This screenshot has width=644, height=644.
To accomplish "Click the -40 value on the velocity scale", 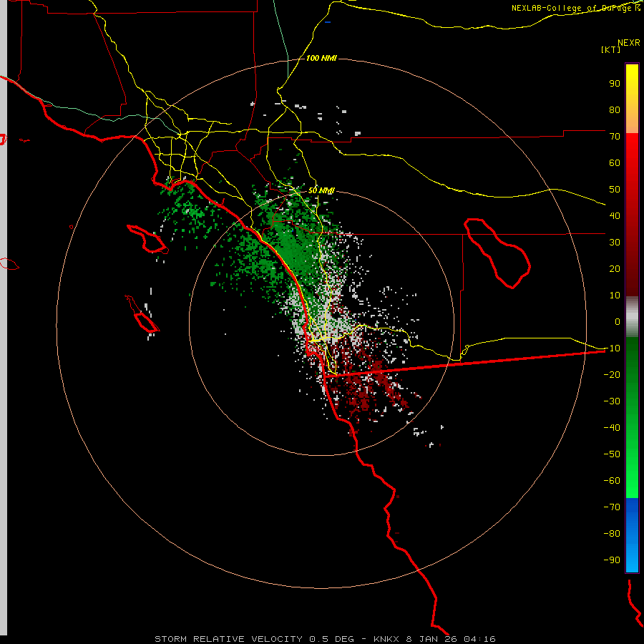I will click(612, 428).
